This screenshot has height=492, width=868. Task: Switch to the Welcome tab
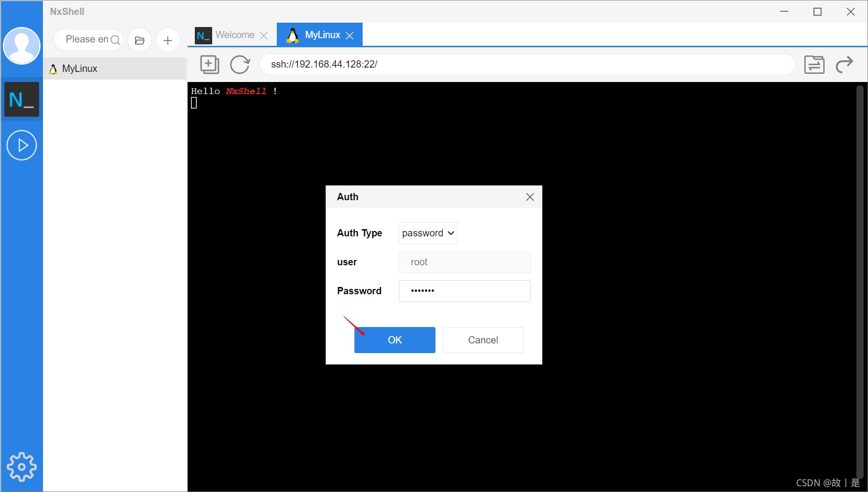pos(231,35)
